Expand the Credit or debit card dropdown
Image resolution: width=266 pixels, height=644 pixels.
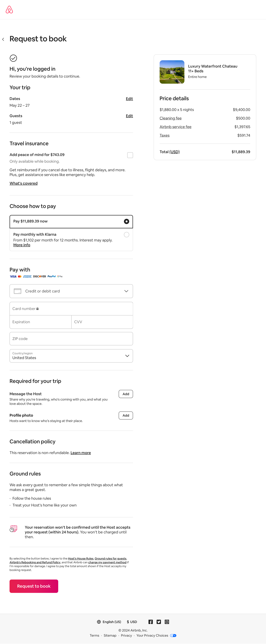point(126,291)
